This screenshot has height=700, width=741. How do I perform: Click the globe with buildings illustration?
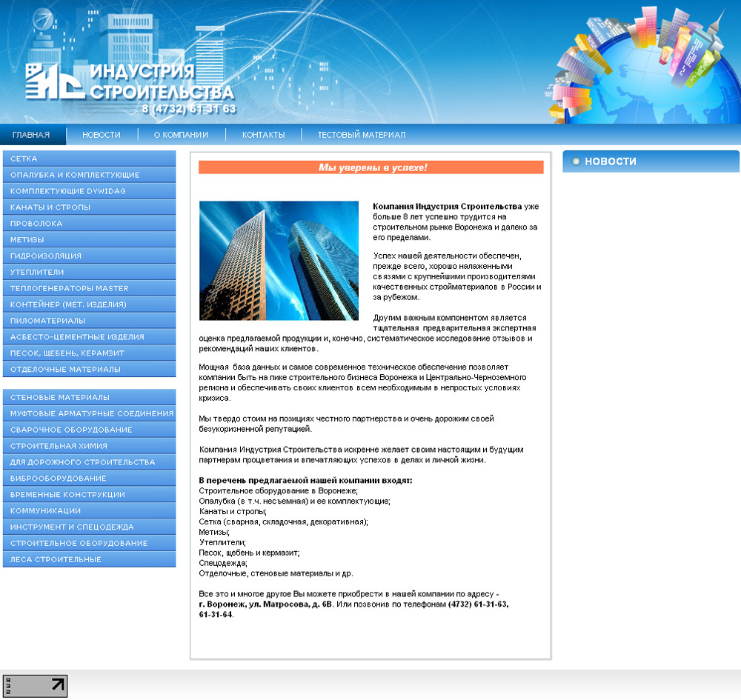(x=642, y=66)
